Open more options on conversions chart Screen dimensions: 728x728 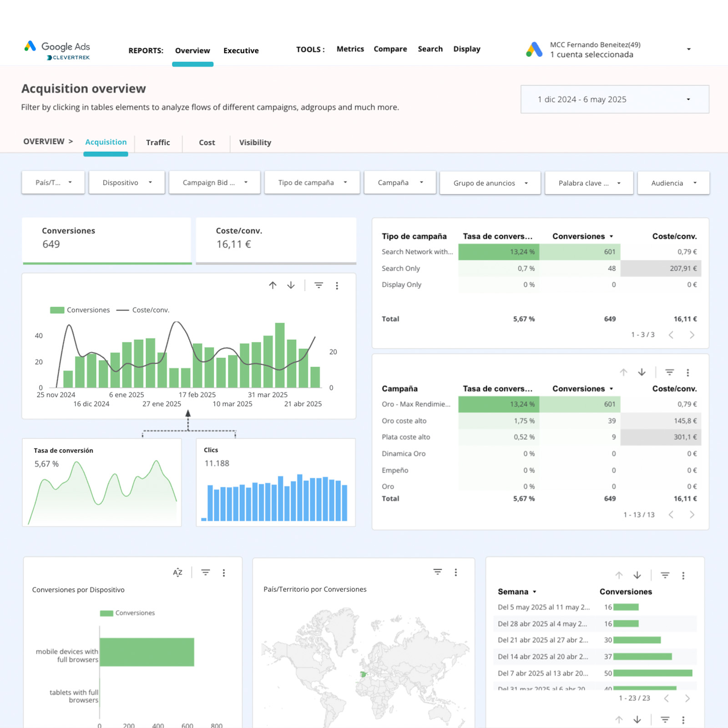pos(337,286)
